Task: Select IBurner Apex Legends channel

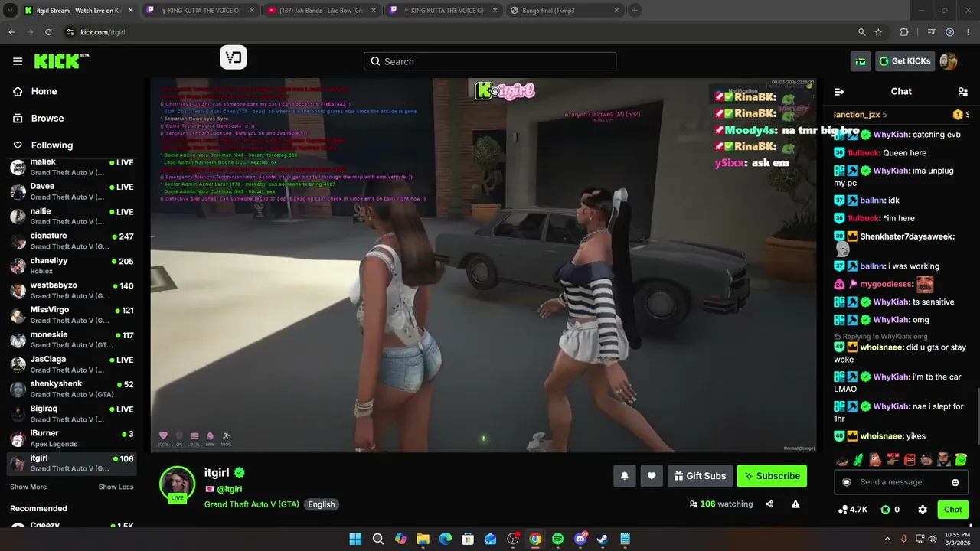Action: tap(72, 439)
